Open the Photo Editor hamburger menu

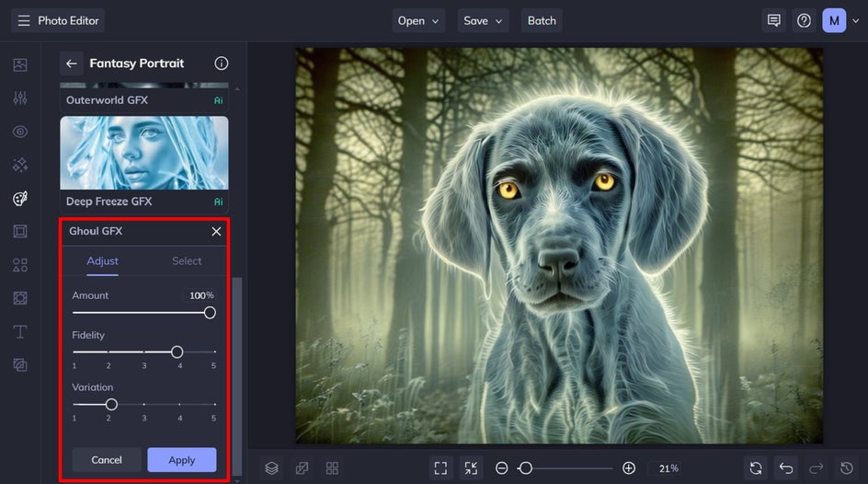coord(23,20)
